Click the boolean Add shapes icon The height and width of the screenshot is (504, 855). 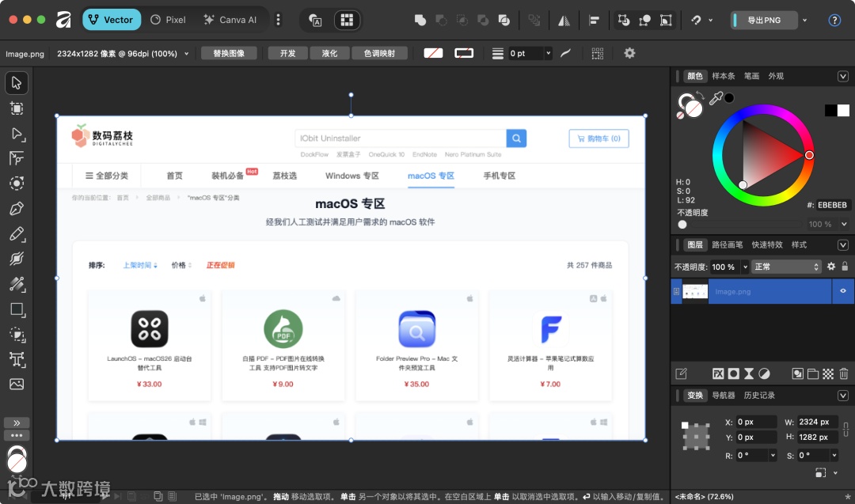point(420,20)
